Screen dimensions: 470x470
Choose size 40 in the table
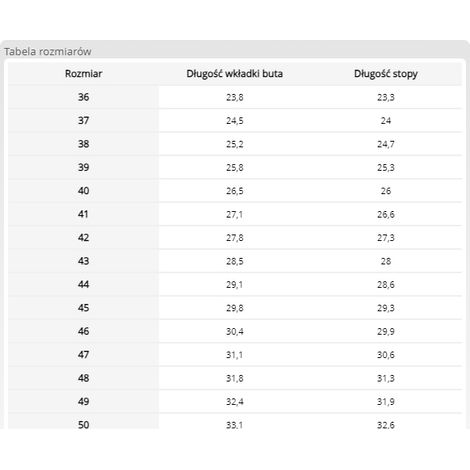tap(83, 191)
